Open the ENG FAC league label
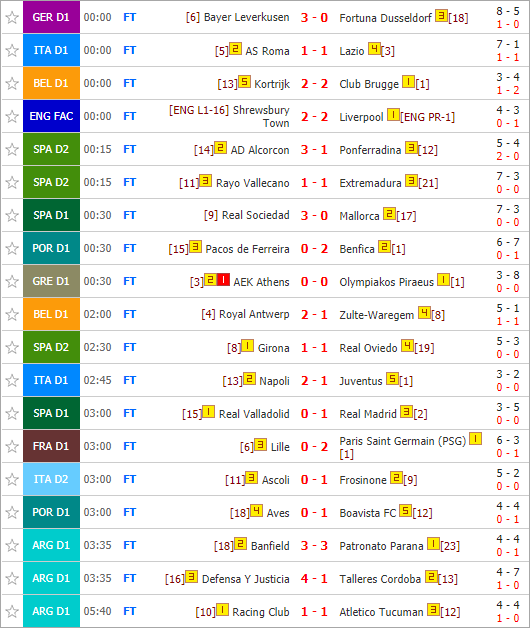 51,116
